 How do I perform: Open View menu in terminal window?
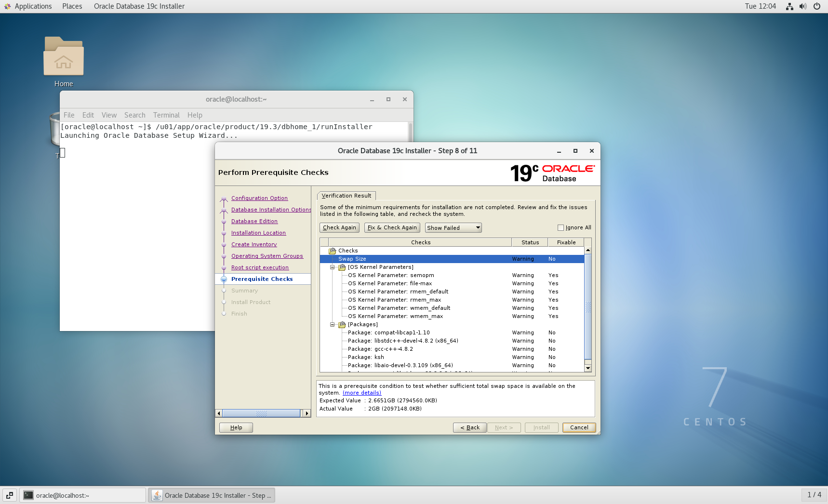click(x=109, y=115)
